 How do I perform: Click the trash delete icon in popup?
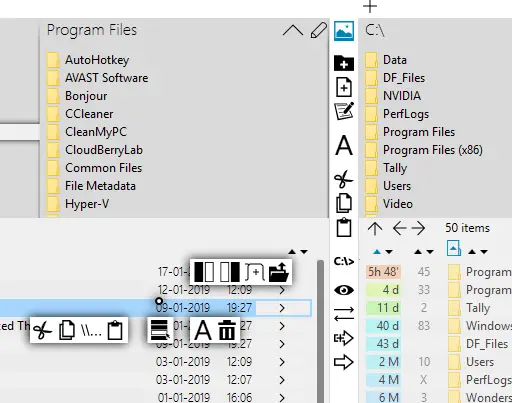click(x=227, y=330)
